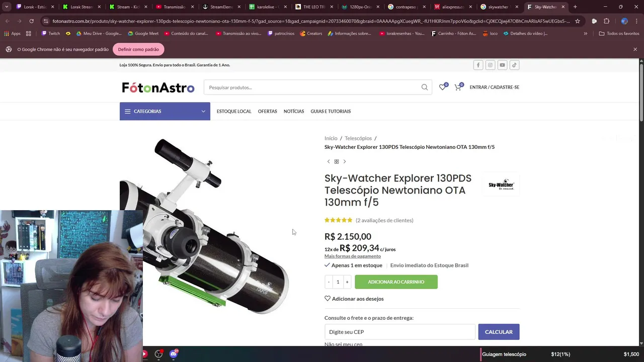Open the Telescópios breadcrumb link

358,138
